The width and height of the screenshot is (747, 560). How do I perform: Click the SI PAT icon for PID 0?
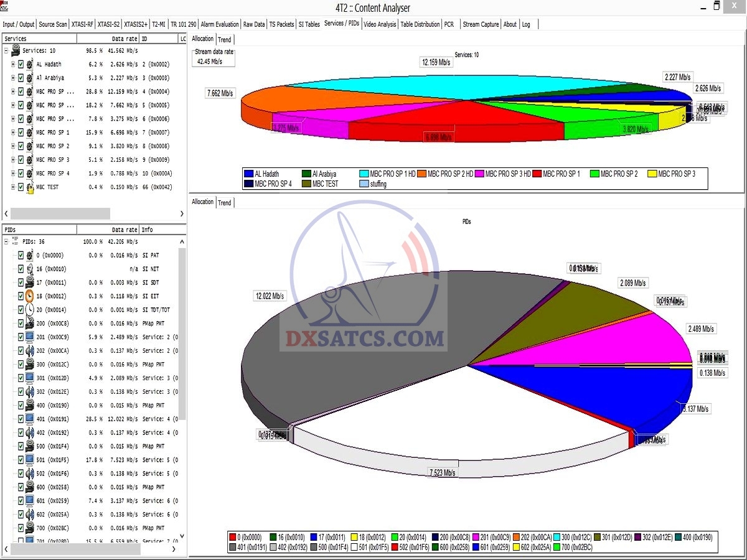(x=29, y=255)
